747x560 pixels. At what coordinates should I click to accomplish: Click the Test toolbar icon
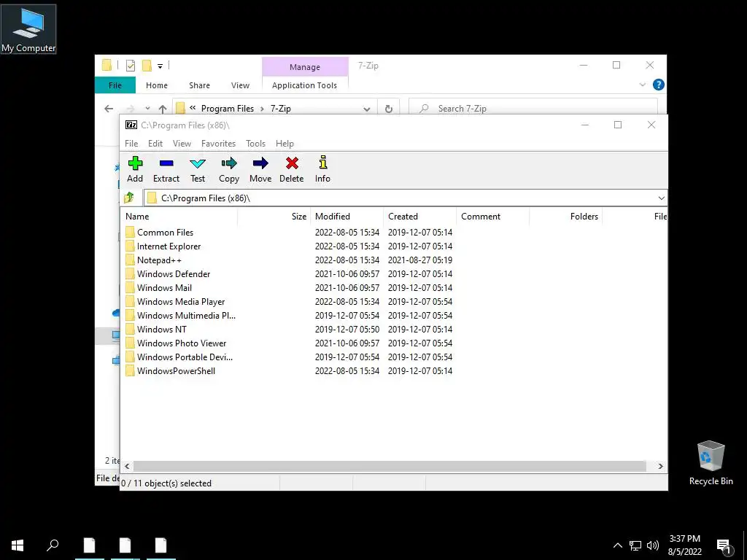point(198,163)
